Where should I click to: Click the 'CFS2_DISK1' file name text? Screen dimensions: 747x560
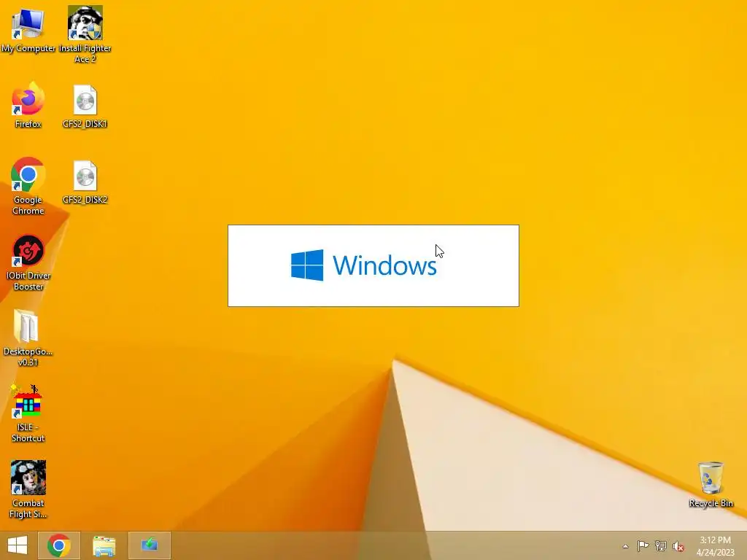point(85,124)
